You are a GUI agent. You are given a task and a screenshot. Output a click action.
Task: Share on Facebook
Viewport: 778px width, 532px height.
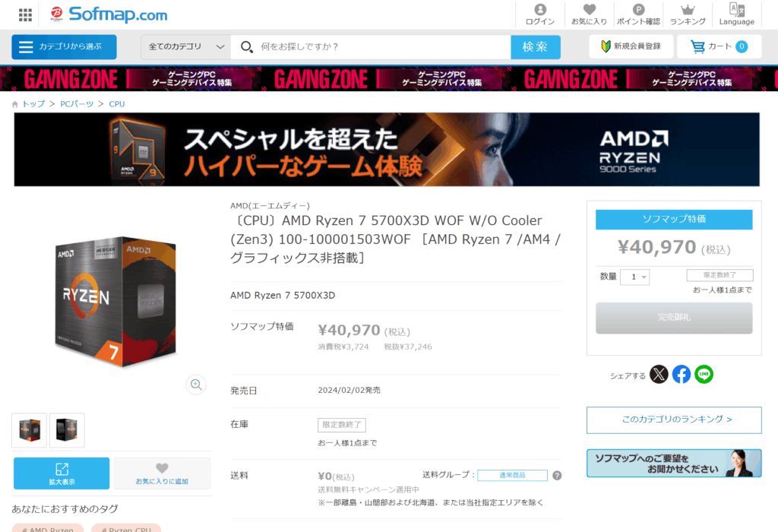pyautogui.click(x=682, y=374)
